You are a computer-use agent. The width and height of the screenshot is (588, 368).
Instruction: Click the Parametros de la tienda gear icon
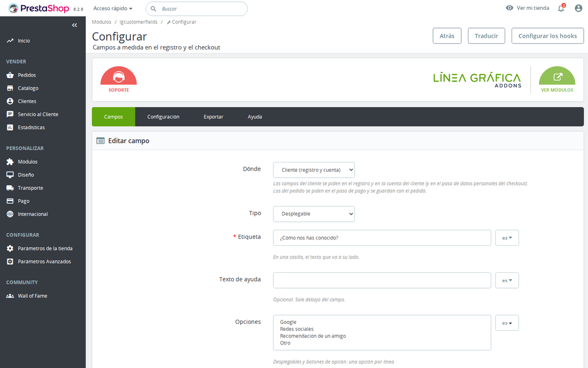coord(10,248)
